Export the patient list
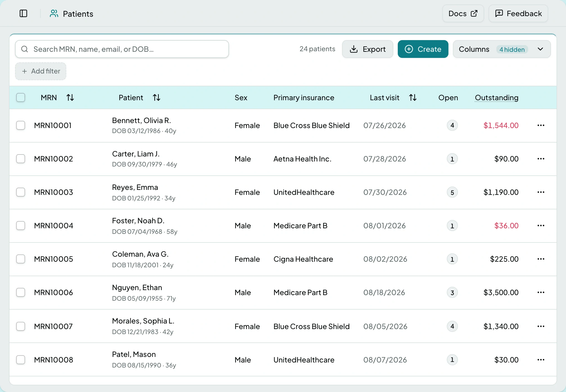The height and width of the screenshot is (392, 566). [367, 49]
